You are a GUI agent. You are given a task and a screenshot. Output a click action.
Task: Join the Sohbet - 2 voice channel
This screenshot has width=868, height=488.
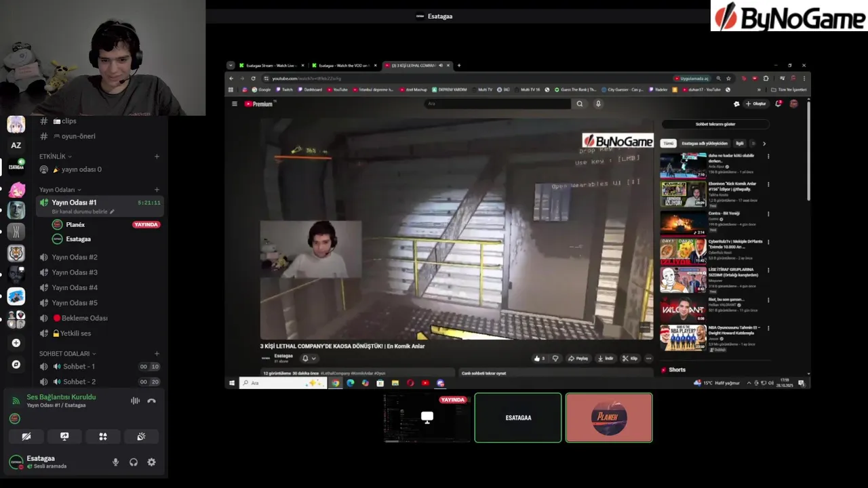[x=99, y=382]
